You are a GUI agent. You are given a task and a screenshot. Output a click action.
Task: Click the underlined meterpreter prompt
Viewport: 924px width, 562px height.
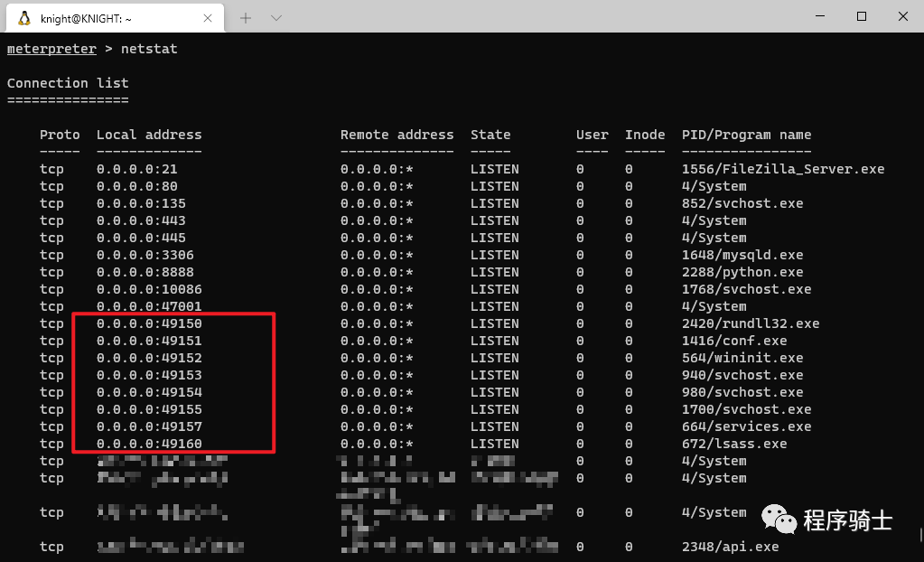coord(51,49)
